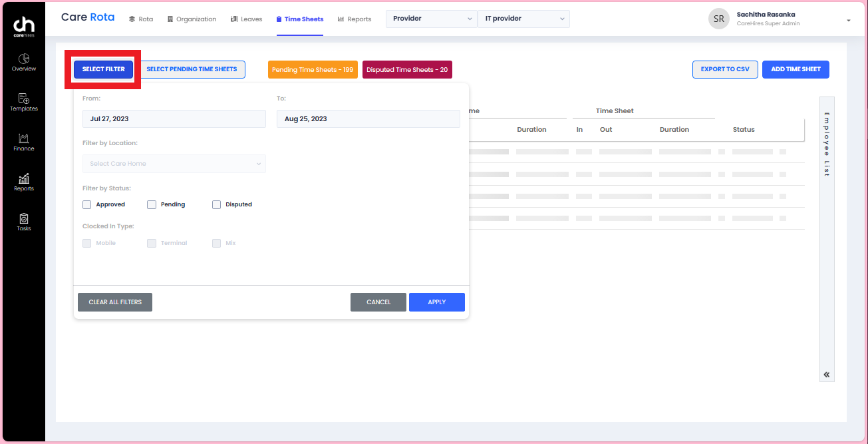
Task: Select the Templates icon in sidebar
Action: click(x=23, y=102)
